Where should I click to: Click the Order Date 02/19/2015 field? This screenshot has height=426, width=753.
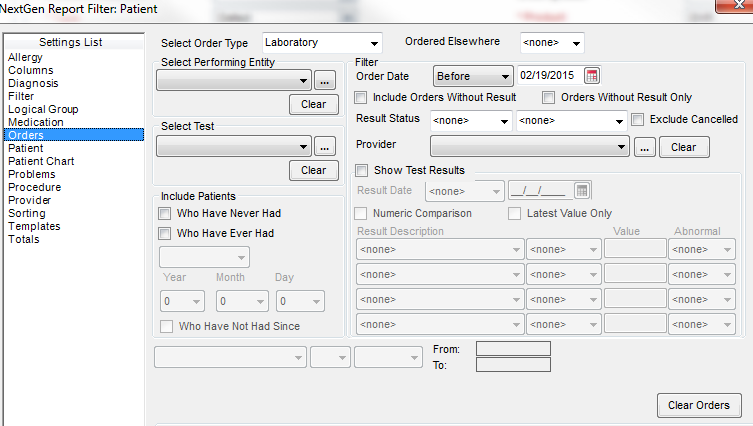tap(549, 75)
